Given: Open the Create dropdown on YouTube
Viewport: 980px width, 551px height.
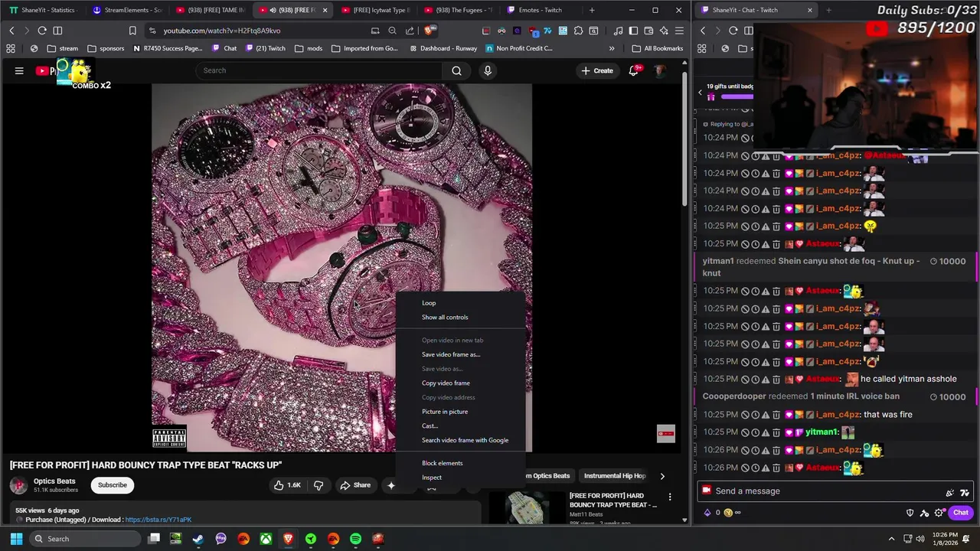Looking at the screenshot, I should [597, 70].
